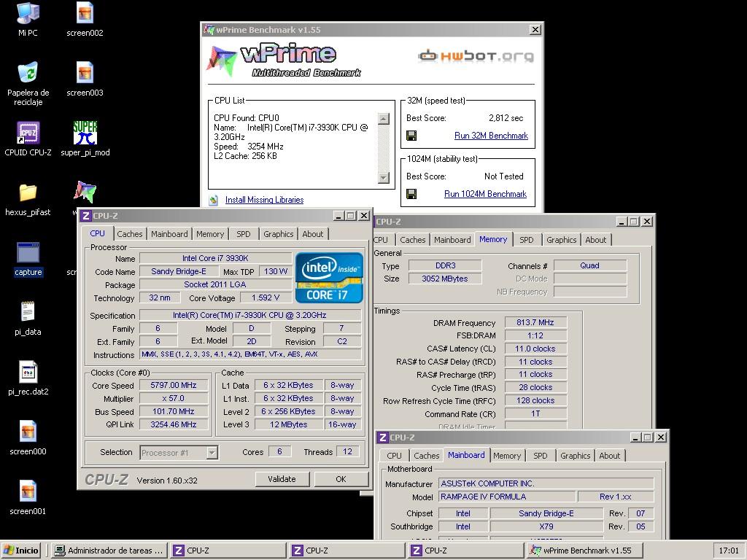Click the Install Missing Libraries link
The width and height of the screenshot is (747, 560).
pos(264,200)
